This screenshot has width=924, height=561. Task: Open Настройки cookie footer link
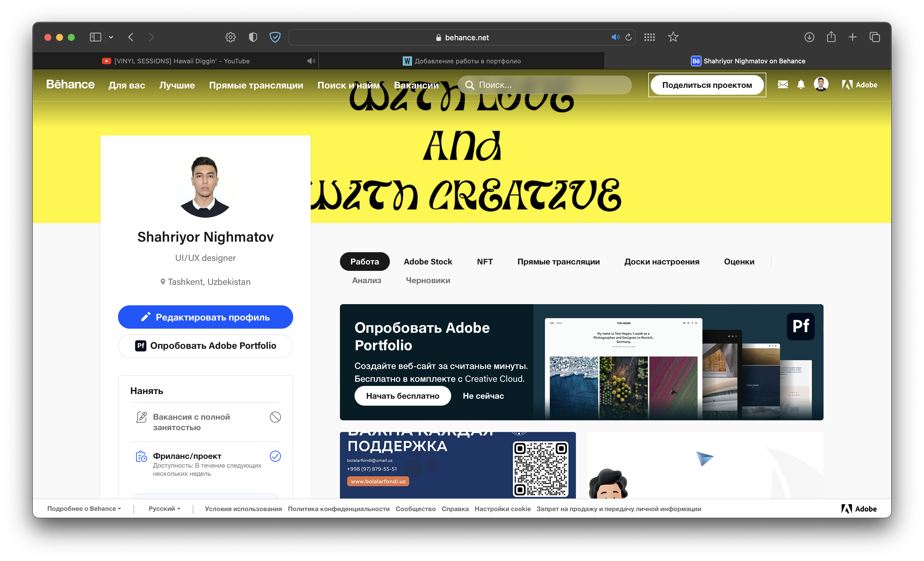click(x=503, y=509)
